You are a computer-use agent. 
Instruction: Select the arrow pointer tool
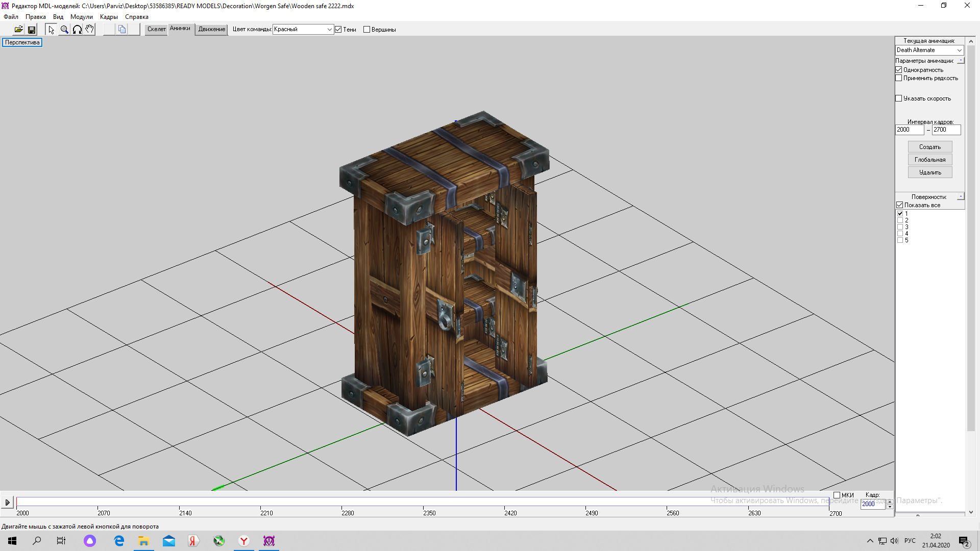[x=51, y=30]
